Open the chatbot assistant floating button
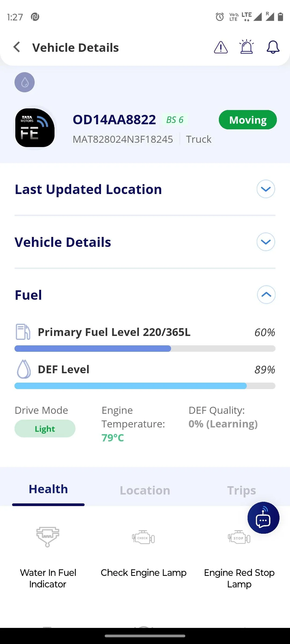The height and width of the screenshot is (644, 290). pos(263,518)
